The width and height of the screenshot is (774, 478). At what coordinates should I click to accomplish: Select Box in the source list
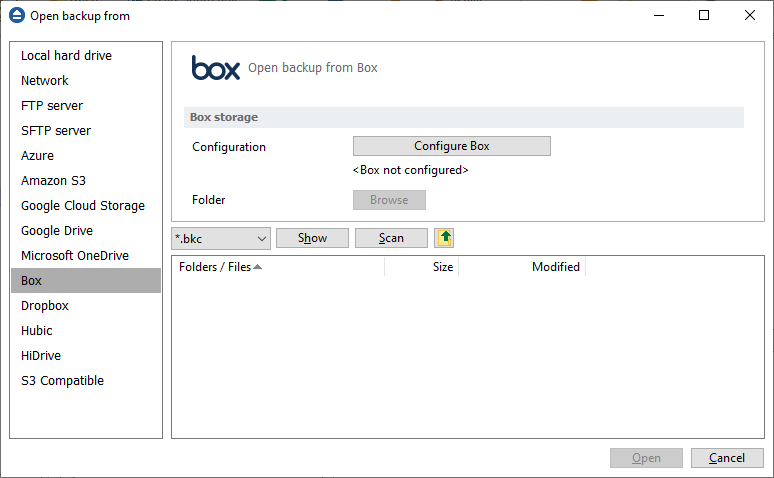tap(85, 280)
